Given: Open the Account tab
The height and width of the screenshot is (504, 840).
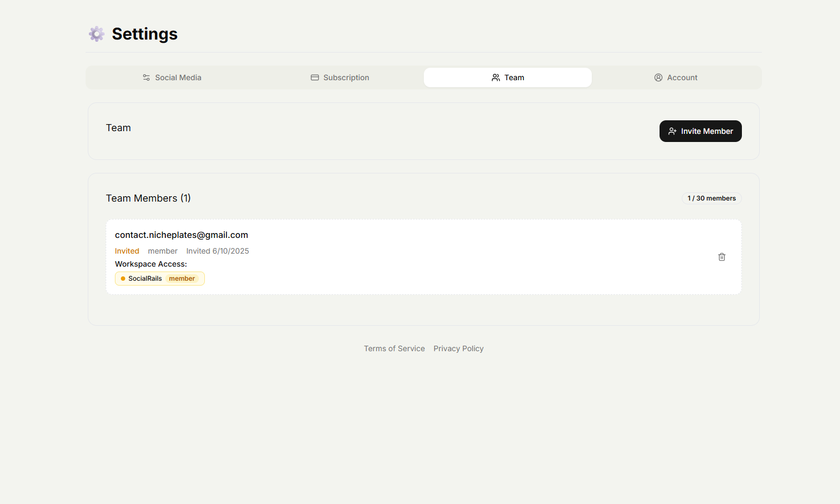Looking at the screenshot, I should coord(676,77).
